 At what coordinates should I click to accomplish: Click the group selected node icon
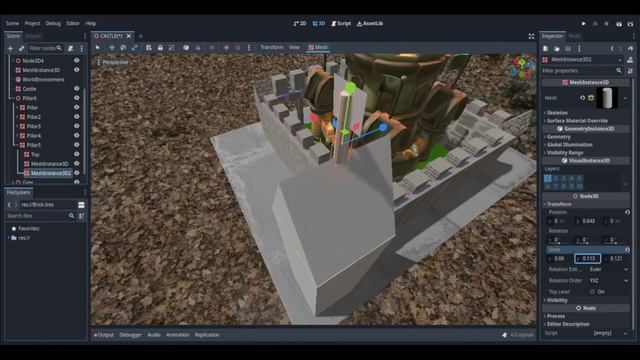click(x=171, y=47)
